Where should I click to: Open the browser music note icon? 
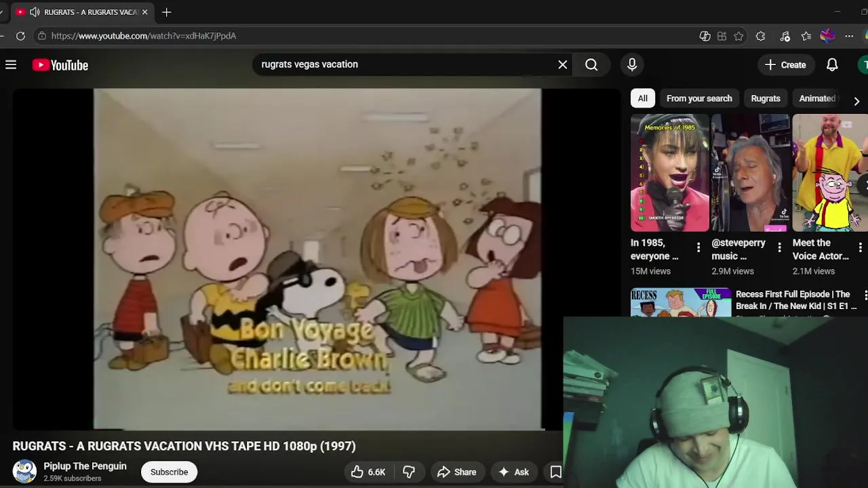[x=785, y=36]
